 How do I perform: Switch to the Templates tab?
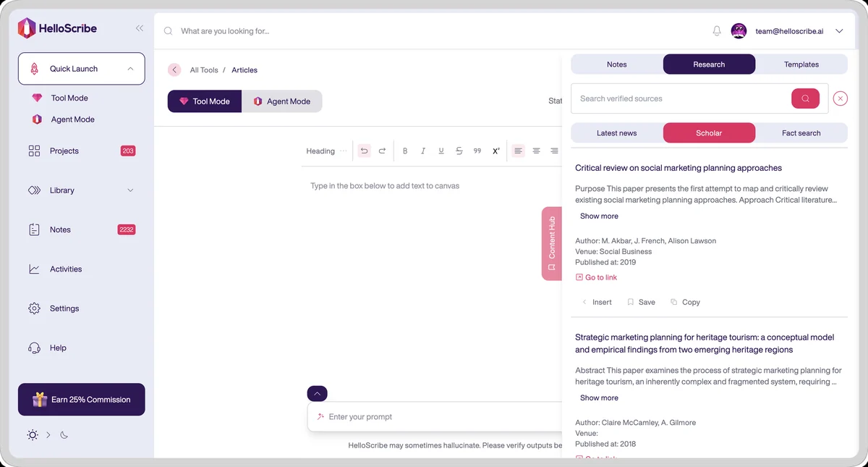click(801, 64)
